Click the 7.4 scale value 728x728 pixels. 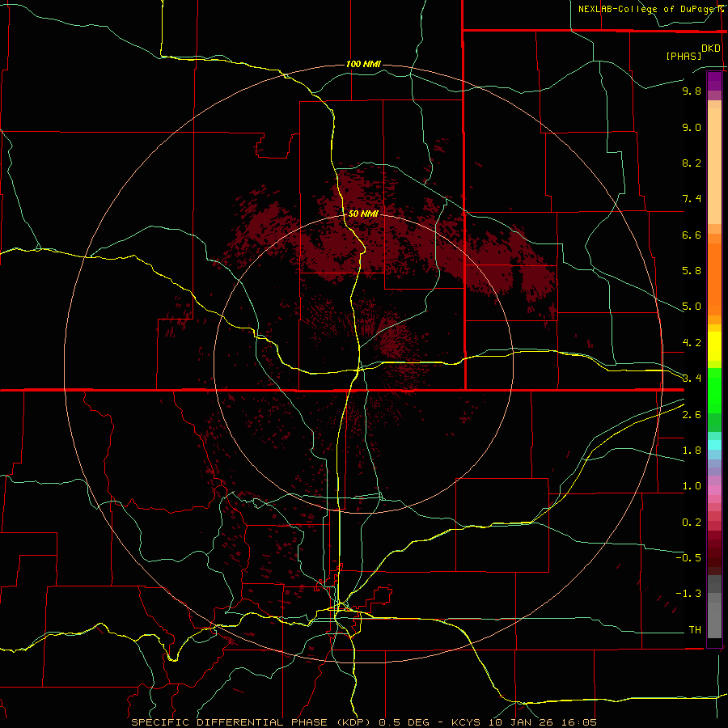pos(692,199)
